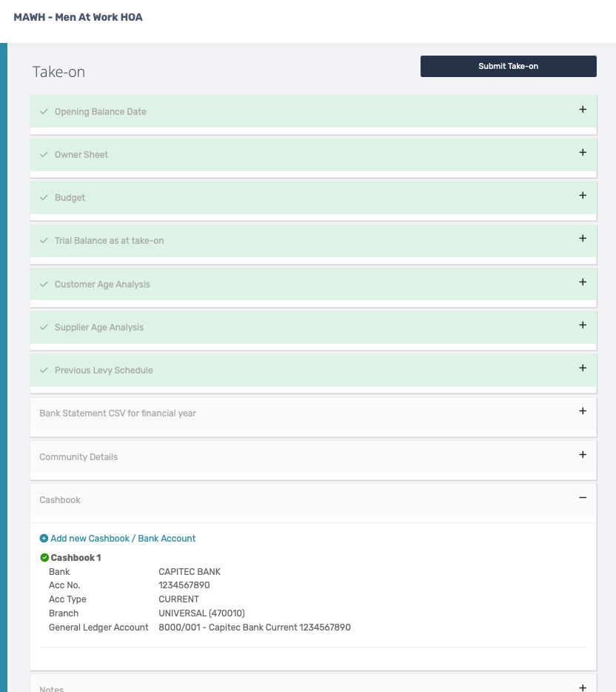616x692 pixels.
Task: Open the Budget section title
Action: 70,198
